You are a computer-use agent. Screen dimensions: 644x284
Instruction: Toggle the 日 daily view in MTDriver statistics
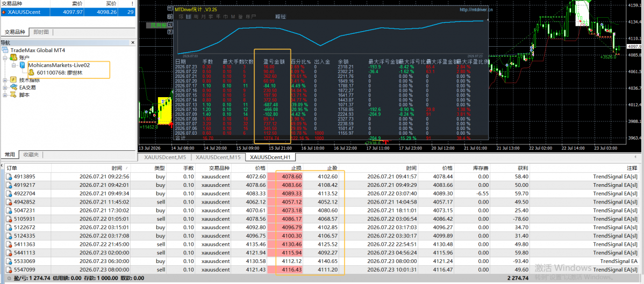pos(189,17)
